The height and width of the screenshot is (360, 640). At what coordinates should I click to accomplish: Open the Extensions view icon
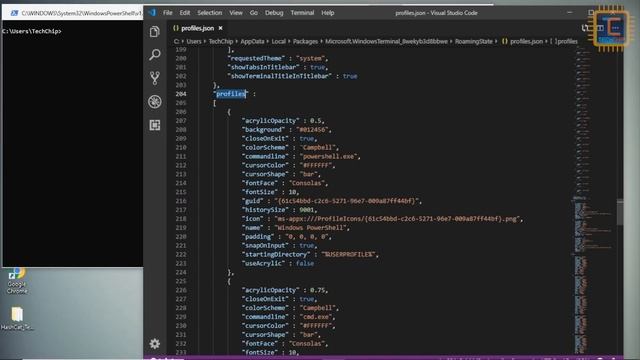click(x=155, y=125)
